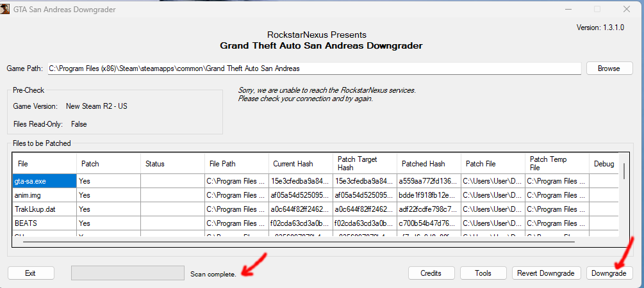Click the Patch Temp File column header
The width and height of the screenshot is (644, 288).
click(557, 164)
